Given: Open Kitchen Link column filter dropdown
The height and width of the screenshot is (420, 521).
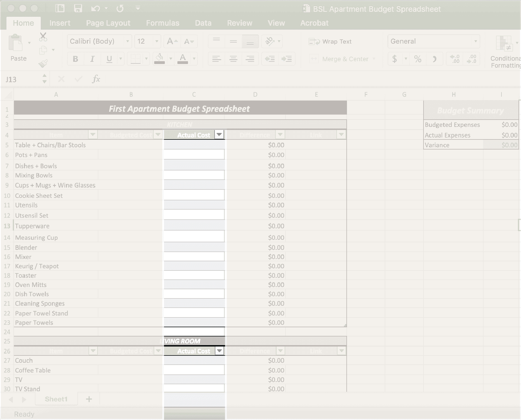Looking at the screenshot, I should click(x=341, y=135).
